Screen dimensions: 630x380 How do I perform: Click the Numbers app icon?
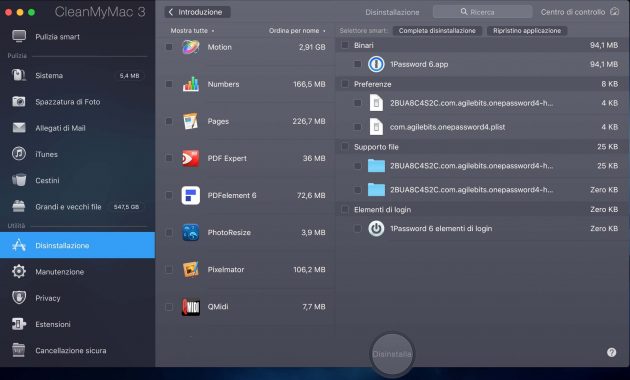pos(190,84)
